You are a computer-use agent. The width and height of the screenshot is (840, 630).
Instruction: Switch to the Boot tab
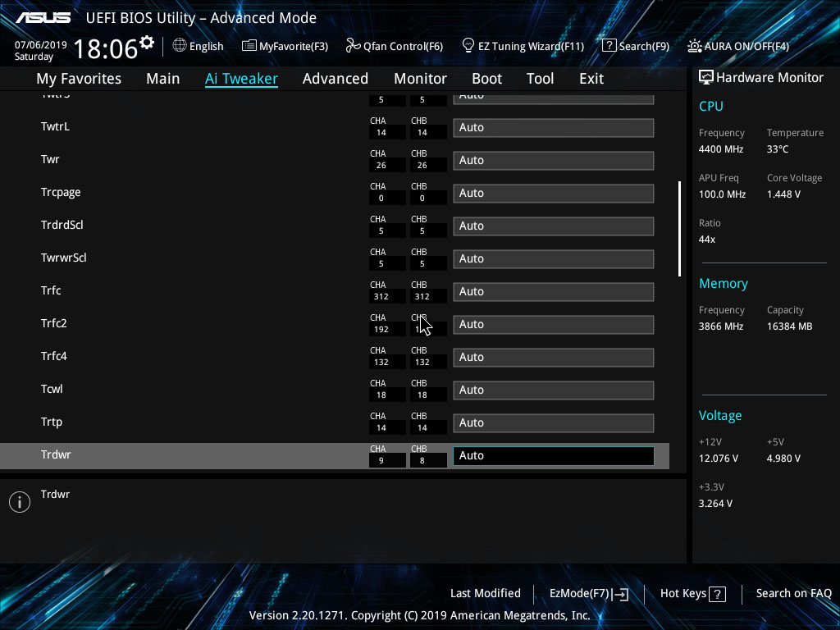pos(487,79)
